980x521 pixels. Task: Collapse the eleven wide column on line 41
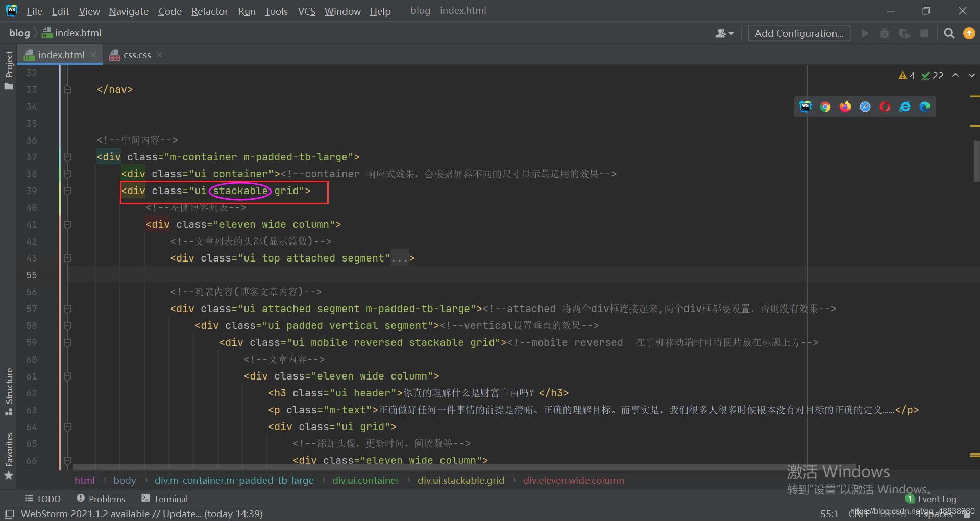coord(67,225)
